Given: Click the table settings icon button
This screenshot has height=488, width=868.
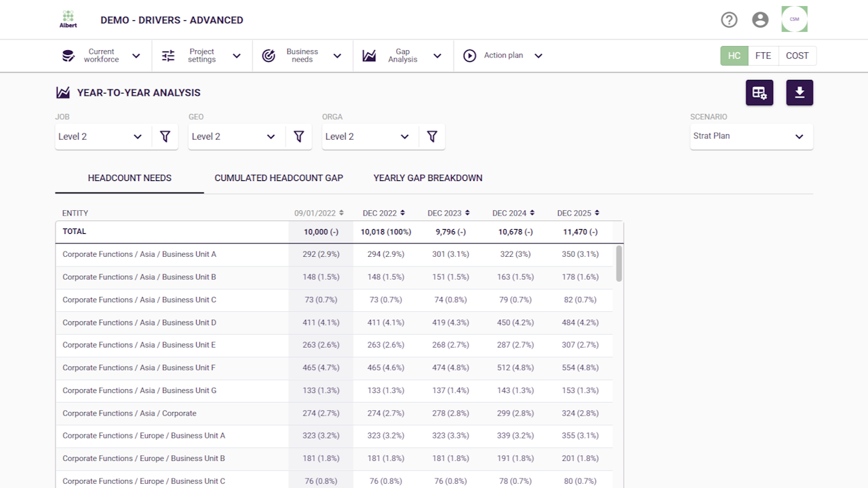Looking at the screenshot, I should (x=759, y=93).
